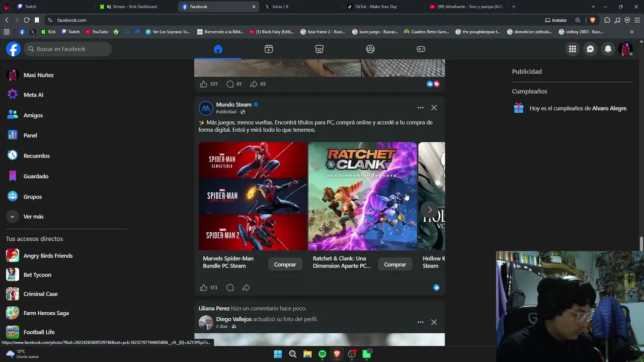
Task: Open the Spider-Man bundle image
Action: pyautogui.click(x=253, y=196)
